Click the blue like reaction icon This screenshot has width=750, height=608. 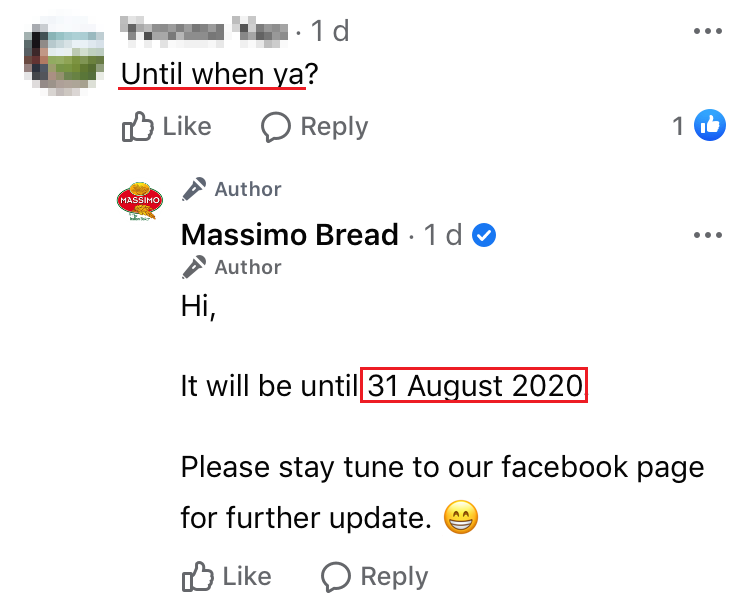tap(710, 126)
